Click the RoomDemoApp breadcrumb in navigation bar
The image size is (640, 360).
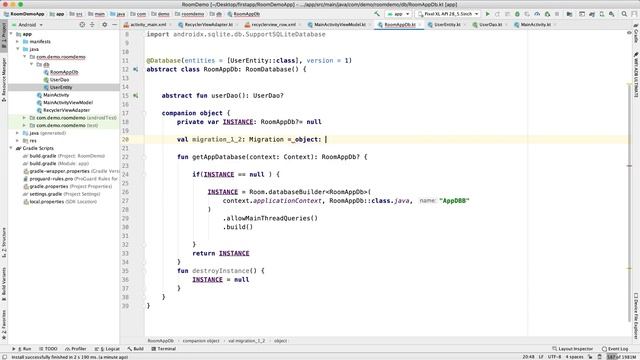[x=24, y=14]
